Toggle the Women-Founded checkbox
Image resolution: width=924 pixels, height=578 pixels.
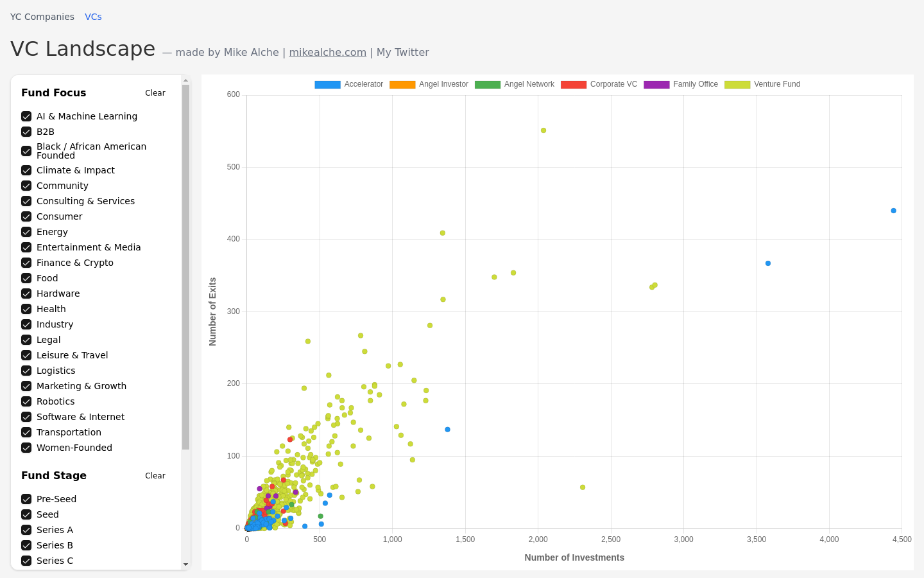26,448
